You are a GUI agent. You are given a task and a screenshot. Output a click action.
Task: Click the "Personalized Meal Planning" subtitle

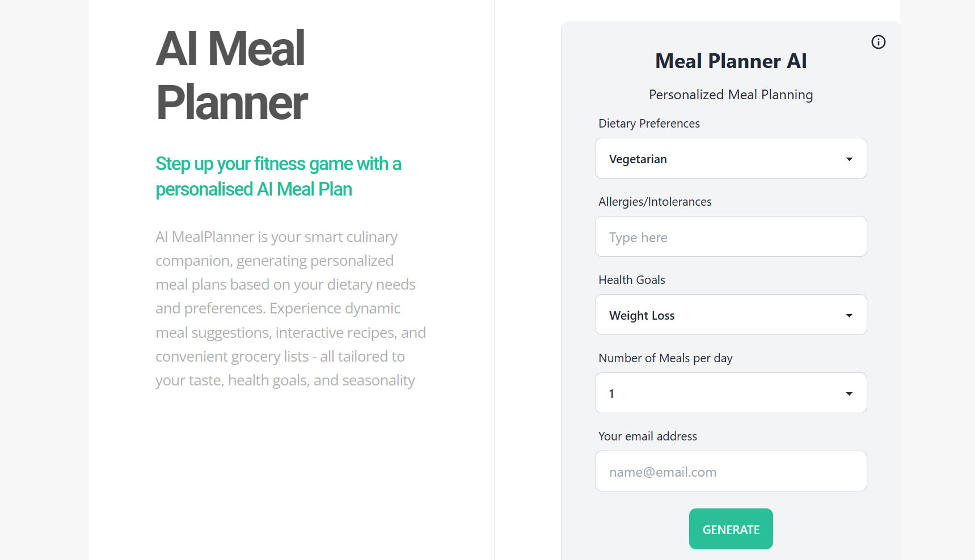point(731,95)
